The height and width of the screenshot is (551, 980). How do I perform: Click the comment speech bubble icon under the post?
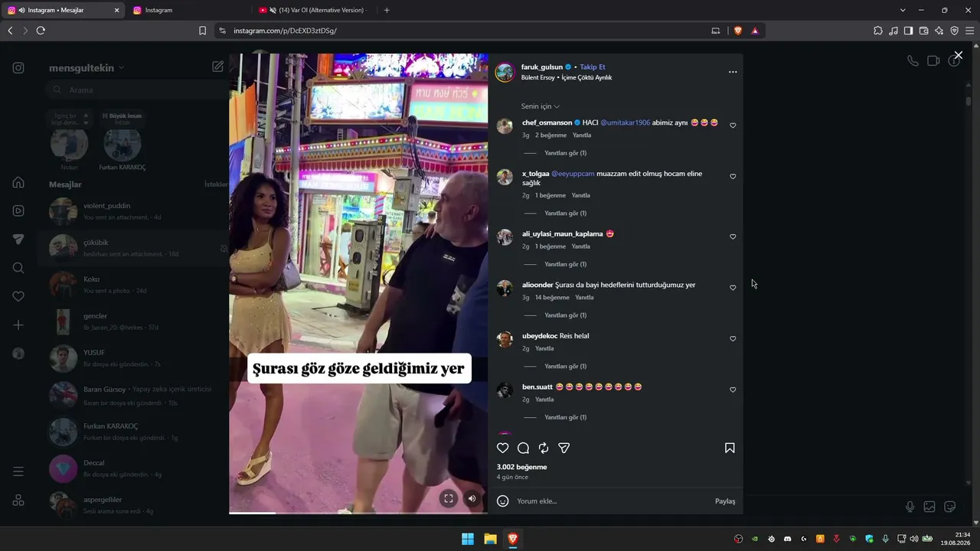[523, 448]
